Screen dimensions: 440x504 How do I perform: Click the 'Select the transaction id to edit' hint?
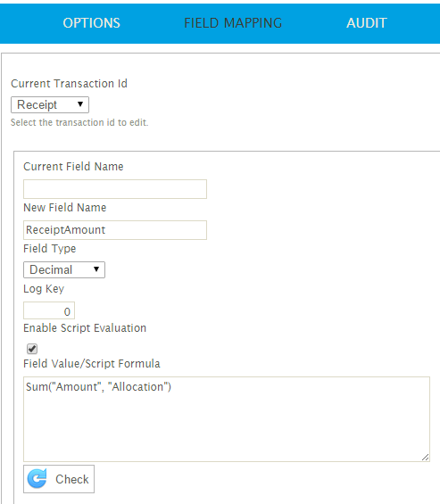pyautogui.click(x=79, y=122)
